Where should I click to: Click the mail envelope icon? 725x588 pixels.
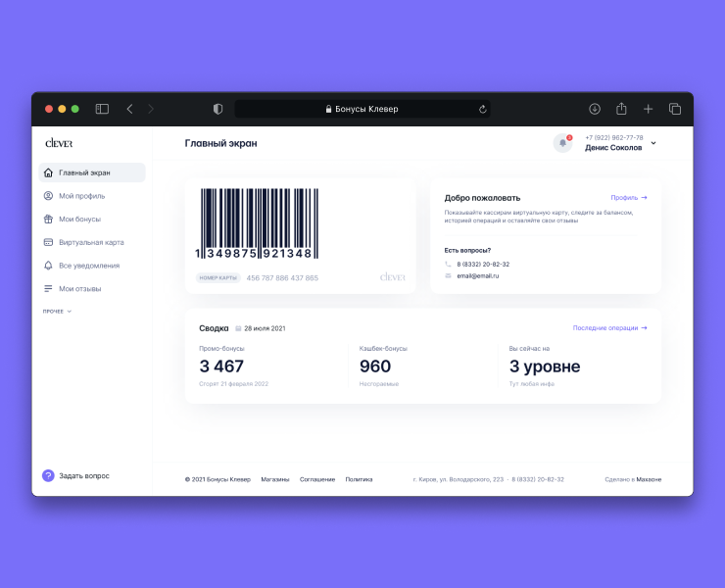448,275
